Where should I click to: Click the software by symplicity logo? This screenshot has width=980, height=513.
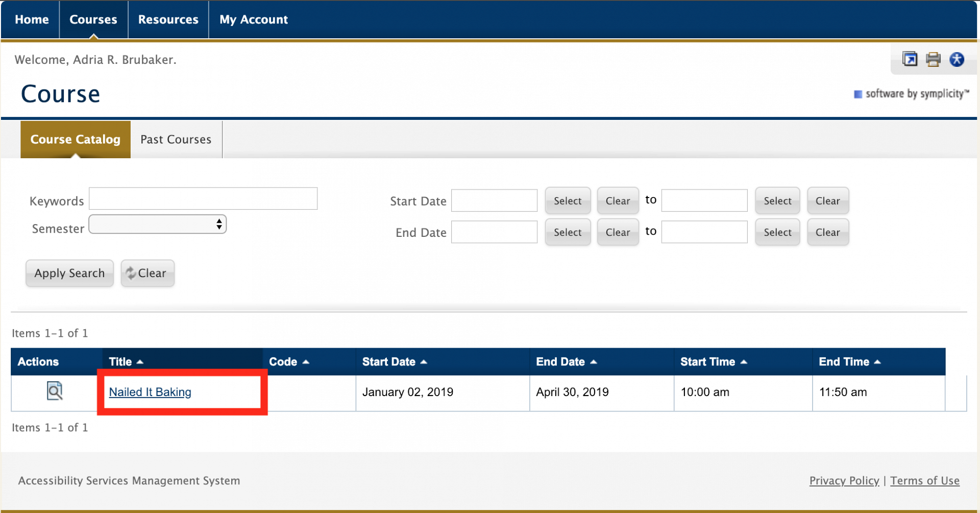pos(912,94)
